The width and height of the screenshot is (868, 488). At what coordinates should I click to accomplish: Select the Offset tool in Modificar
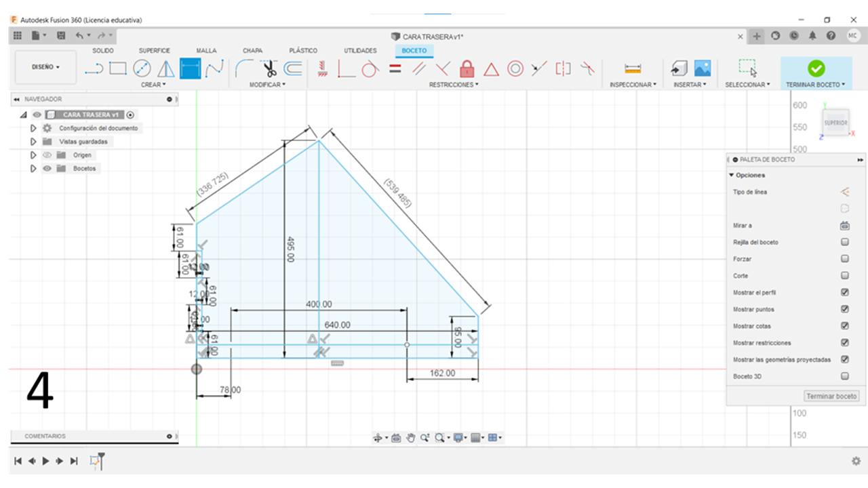[293, 68]
